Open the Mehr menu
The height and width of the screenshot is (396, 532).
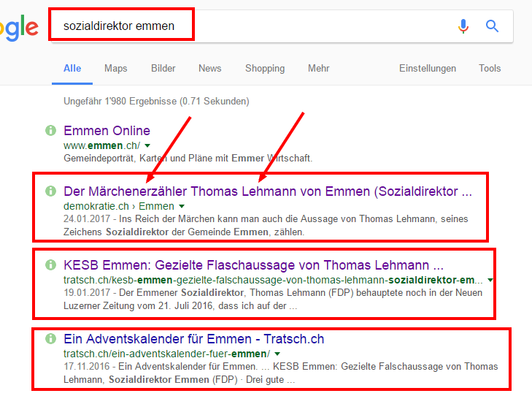[319, 68]
